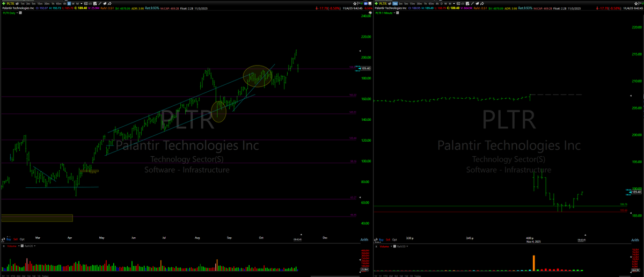Viewport: 644px width, 277px height.
Task: Select Today range under left chart
Action: coord(45,275)
